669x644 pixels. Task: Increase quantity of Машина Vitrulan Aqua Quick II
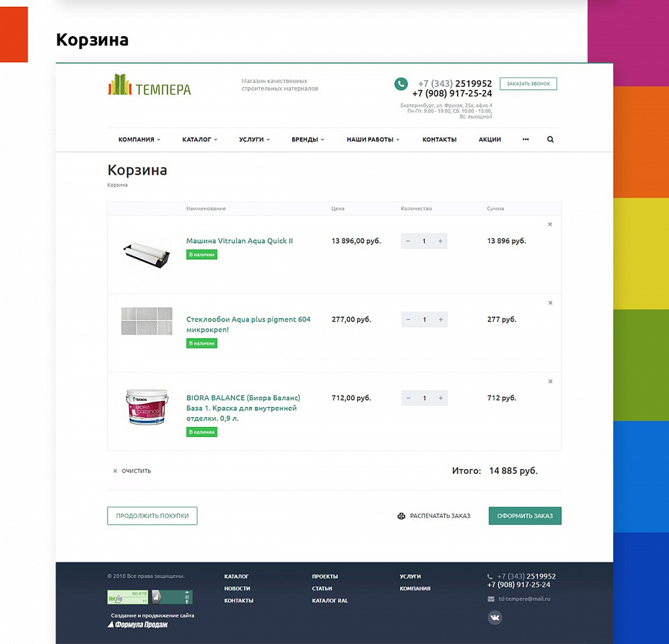440,241
